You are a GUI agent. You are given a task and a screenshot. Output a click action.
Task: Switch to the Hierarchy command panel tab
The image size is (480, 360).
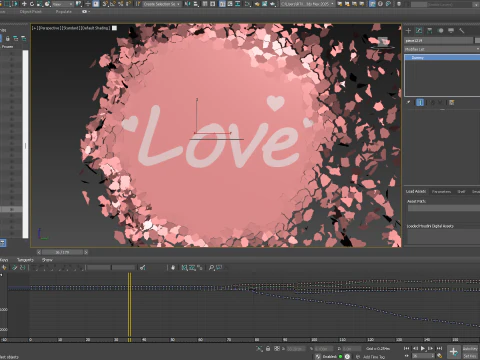[x=430, y=31]
